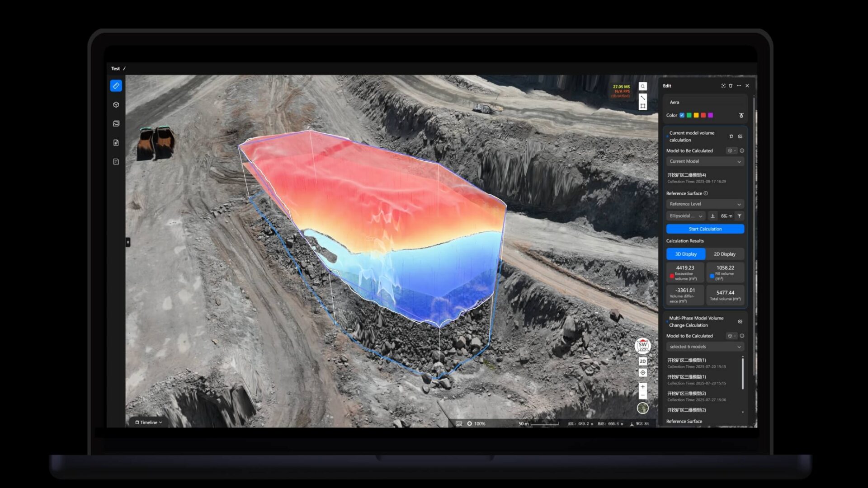Switch to 2D Display results tab
The width and height of the screenshot is (868, 488).
(724, 254)
